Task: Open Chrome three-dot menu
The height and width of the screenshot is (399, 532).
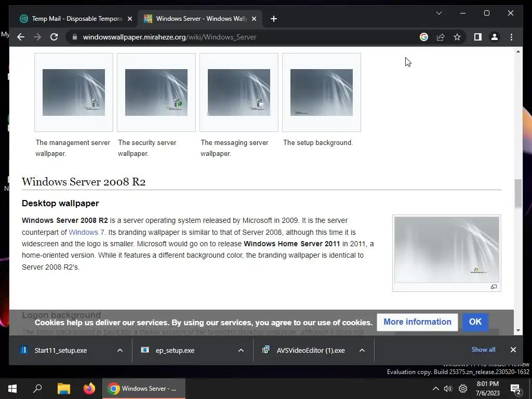Action: tap(511, 37)
